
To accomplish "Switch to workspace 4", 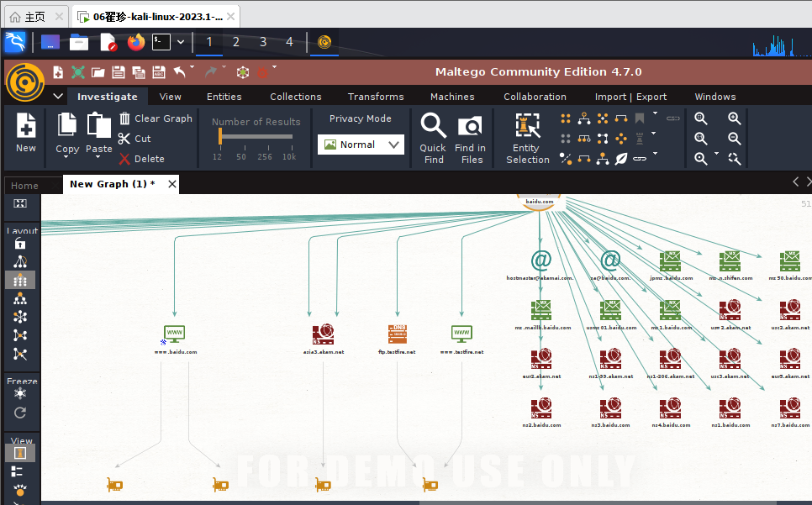I will click(289, 42).
